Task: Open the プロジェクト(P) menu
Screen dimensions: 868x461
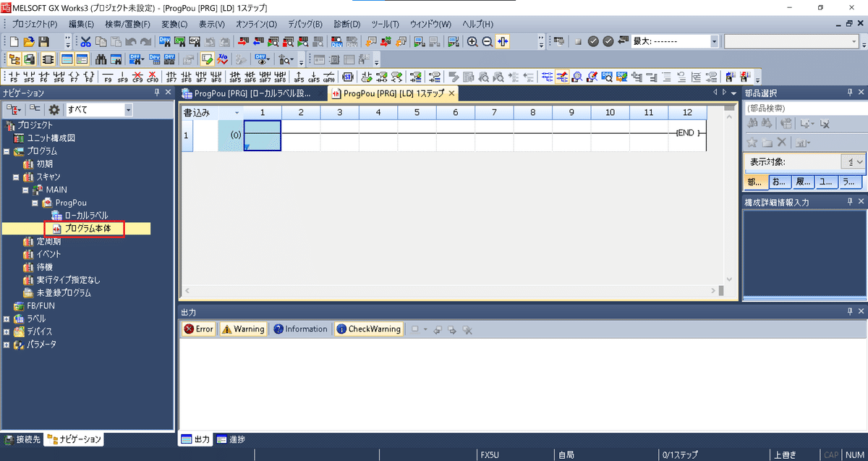Action: click(35, 24)
